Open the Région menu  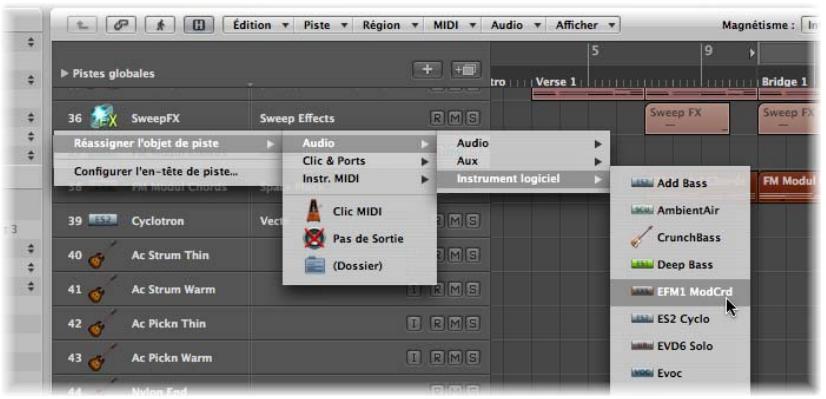tap(389, 25)
